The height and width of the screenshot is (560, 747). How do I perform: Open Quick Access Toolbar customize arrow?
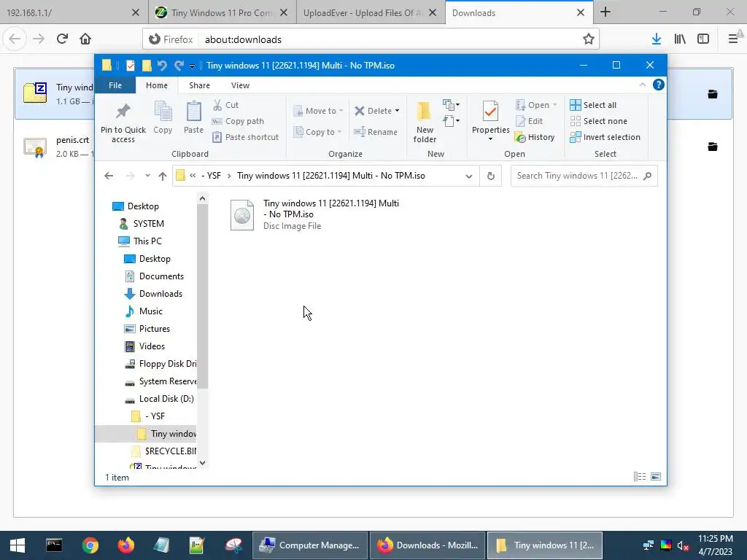(x=192, y=66)
